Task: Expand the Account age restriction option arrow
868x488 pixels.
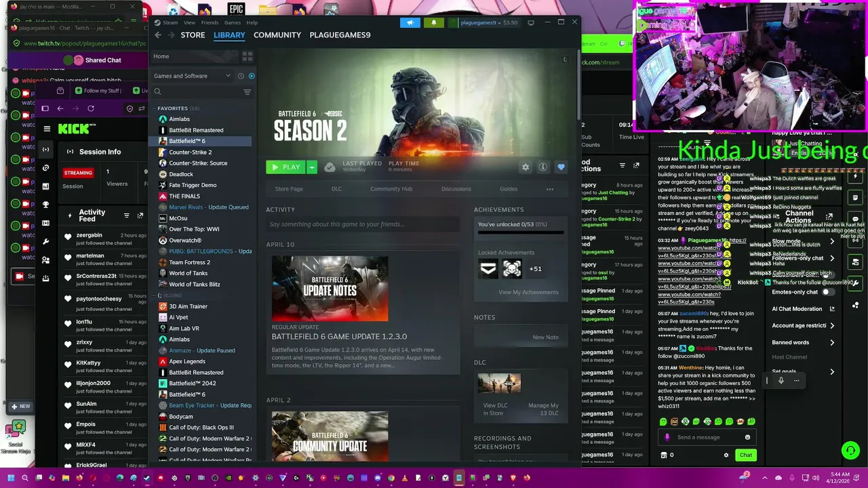Action: (832, 325)
